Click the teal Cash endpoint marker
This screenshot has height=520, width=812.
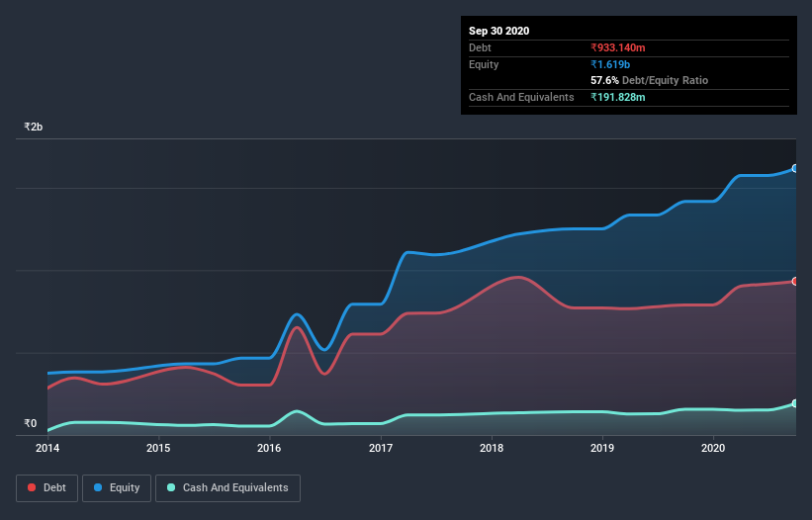pos(794,403)
